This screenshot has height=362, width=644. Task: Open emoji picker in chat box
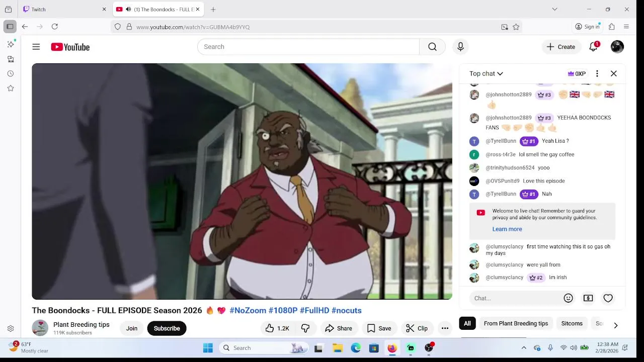tap(569, 298)
